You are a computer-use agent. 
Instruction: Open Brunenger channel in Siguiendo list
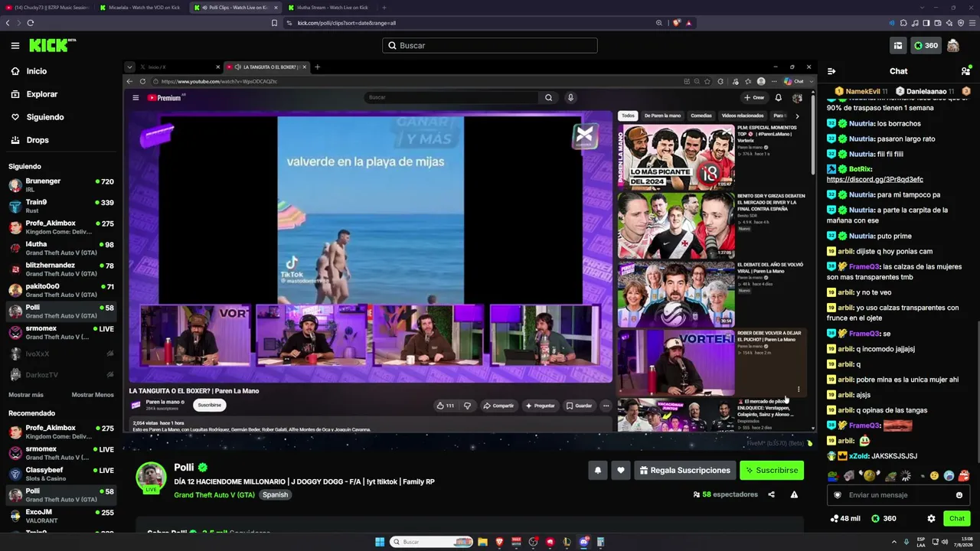[62, 184]
